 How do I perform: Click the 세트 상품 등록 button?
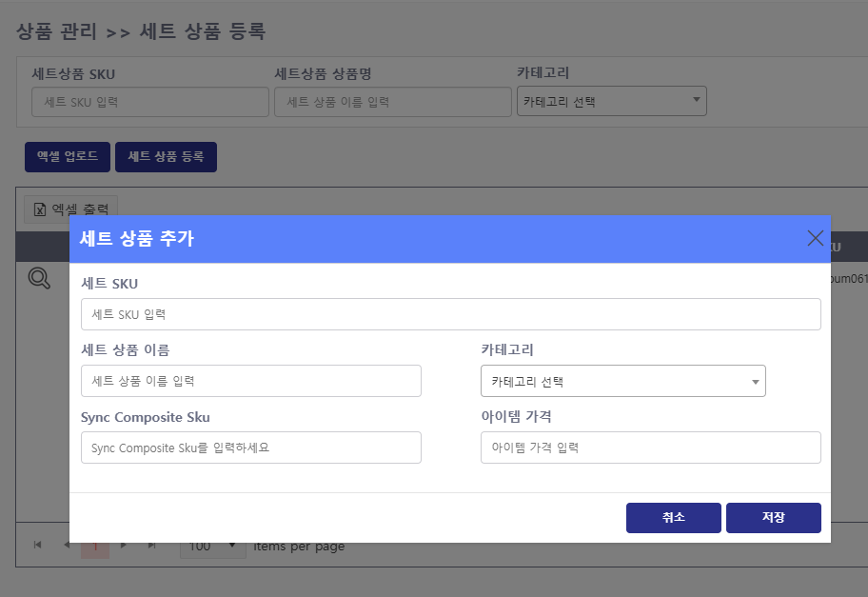point(166,157)
